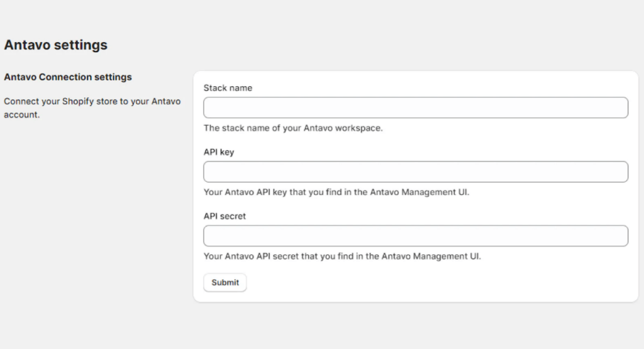Viewport: 644px width, 349px height.
Task: Focus the API key text box
Action: click(x=416, y=172)
